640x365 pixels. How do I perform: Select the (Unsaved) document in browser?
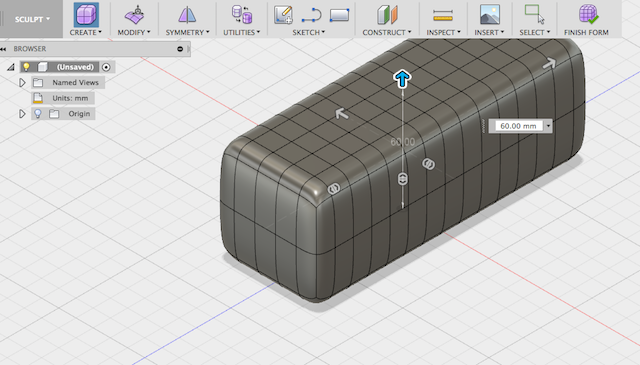75,67
